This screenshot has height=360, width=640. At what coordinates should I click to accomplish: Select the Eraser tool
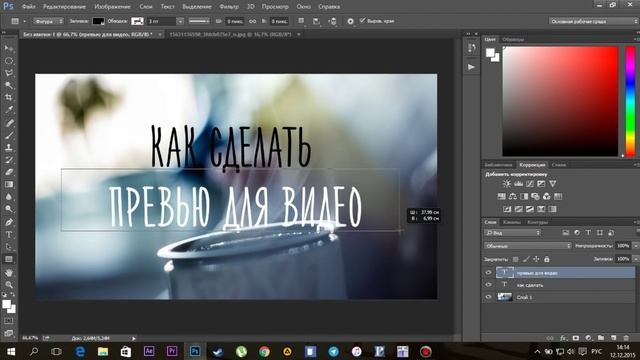9,172
